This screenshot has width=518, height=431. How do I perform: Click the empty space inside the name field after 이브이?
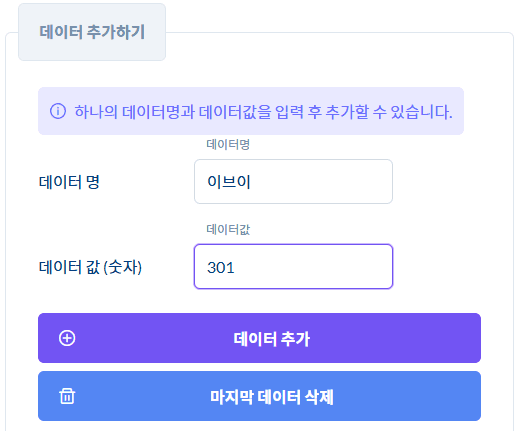(x=320, y=182)
